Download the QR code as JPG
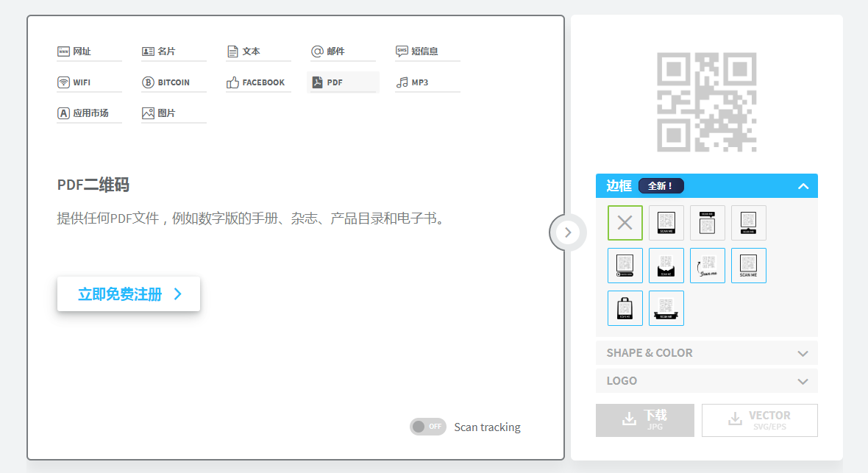Image resolution: width=868 pixels, height=473 pixels. [645, 420]
